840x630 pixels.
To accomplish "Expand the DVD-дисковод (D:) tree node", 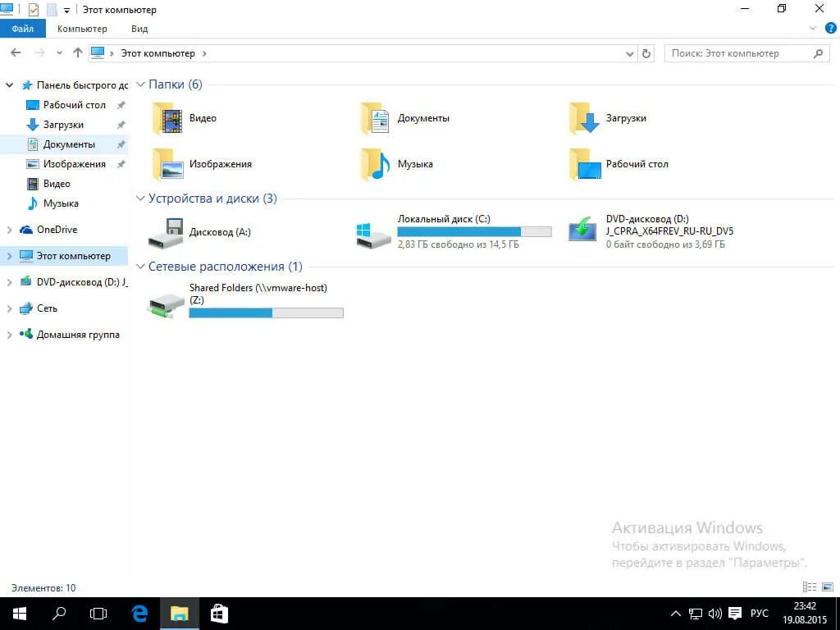I will 9,282.
